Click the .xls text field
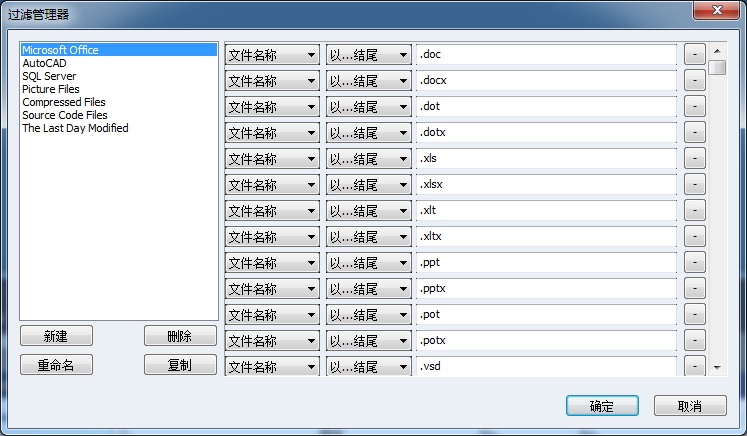This screenshot has width=747, height=436. click(x=546, y=158)
